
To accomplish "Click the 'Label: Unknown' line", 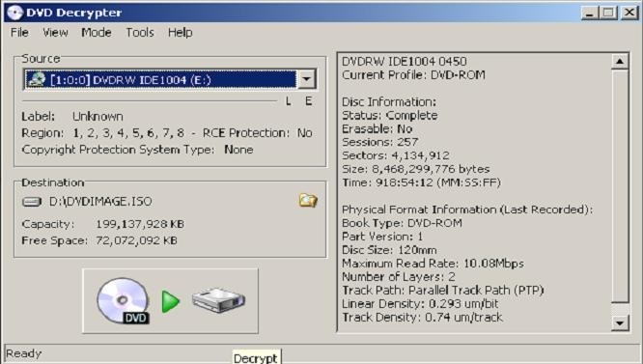I will pos(72,117).
